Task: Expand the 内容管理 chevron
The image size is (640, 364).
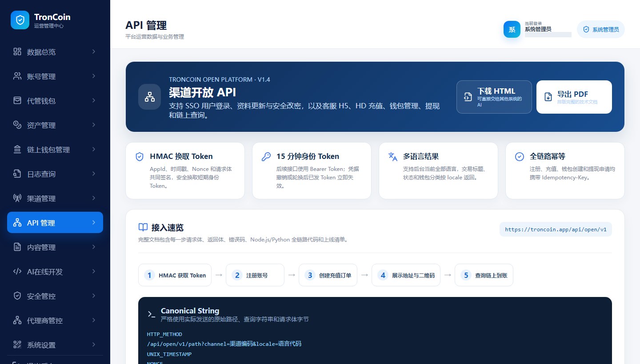Action: click(94, 247)
